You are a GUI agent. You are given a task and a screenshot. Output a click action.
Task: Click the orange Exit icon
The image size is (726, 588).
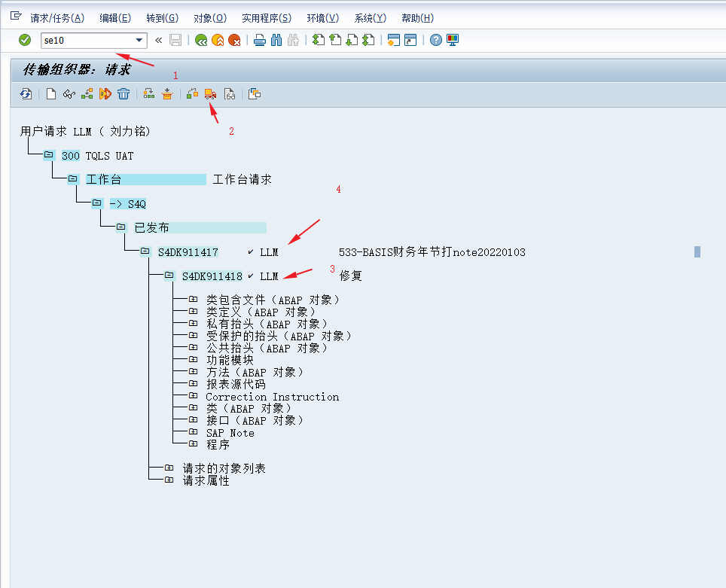coord(218,41)
